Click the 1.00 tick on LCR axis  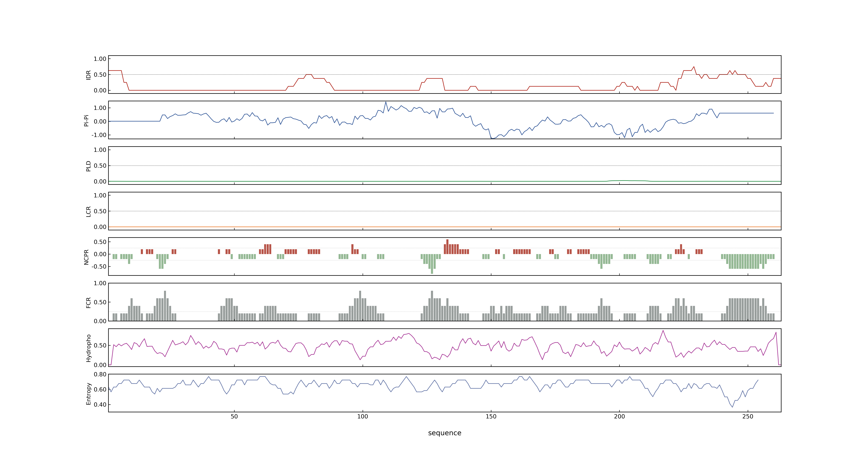(x=100, y=195)
